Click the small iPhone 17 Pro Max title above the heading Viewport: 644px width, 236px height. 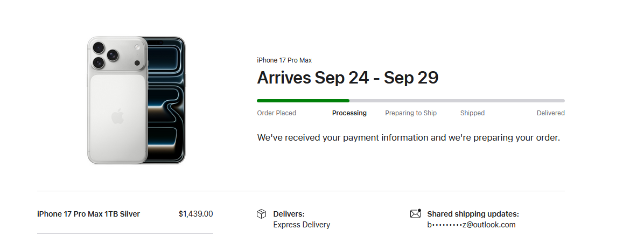click(x=284, y=60)
